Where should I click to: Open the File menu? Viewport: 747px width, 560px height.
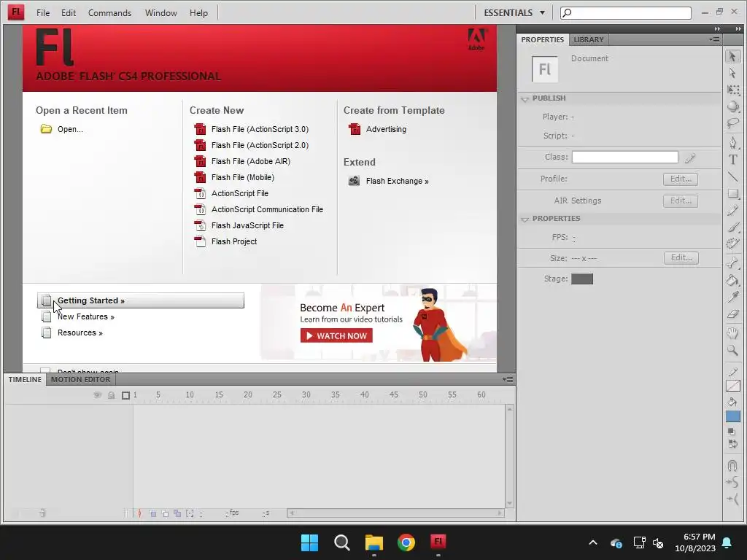click(43, 13)
